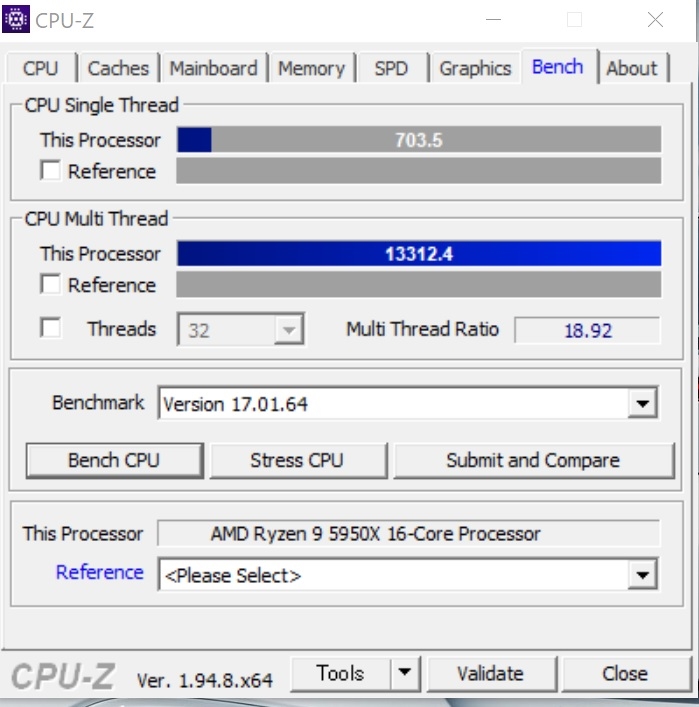Image resolution: width=699 pixels, height=707 pixels.
Task: Click the AMD Ryzen 9 5950X processor field
Action: click(x=409, y=533)
